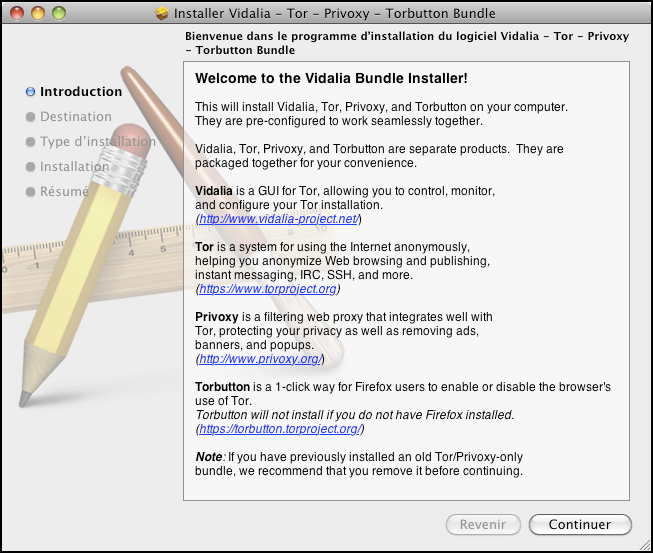Image resolution: width=653 pixels, height=553 pixels.
Task: Open the vidalia-project.net link
Action: (279, 219)
